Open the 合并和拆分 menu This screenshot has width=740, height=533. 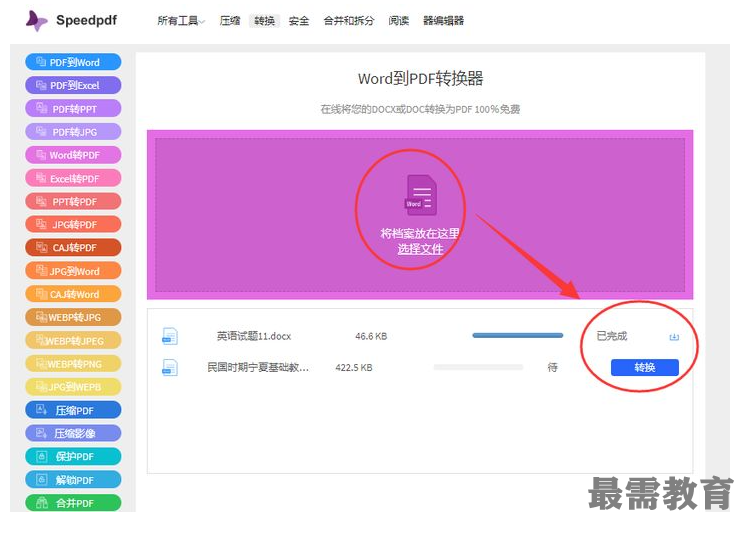pyautogui.click(x=349, y=21)
